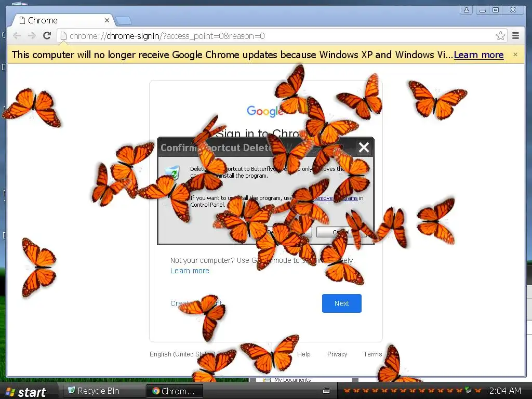532x399 pixels.
Task: Click Cancel in Confirm Shortcut Delete dialog
Action: (x=341, y=232)
